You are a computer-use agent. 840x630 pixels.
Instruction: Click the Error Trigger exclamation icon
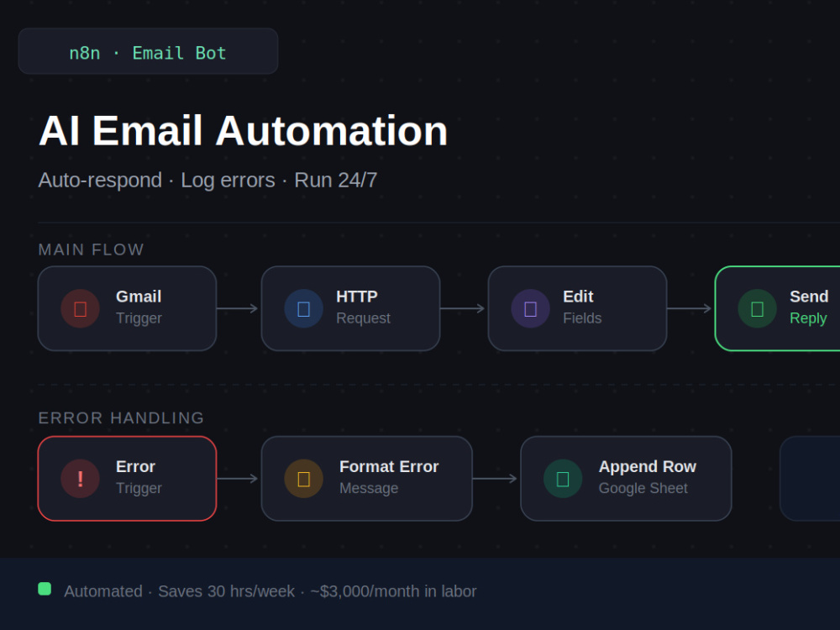[81, 479]
